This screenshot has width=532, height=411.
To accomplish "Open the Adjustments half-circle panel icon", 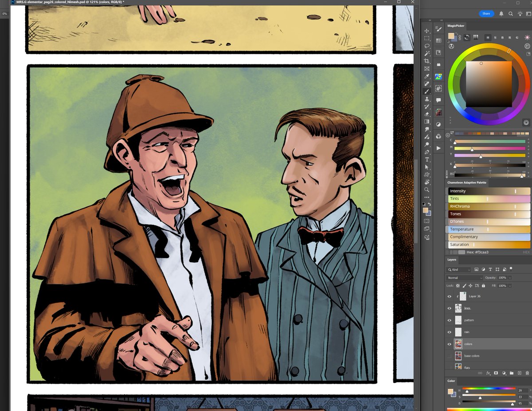I will click(438, 124).
